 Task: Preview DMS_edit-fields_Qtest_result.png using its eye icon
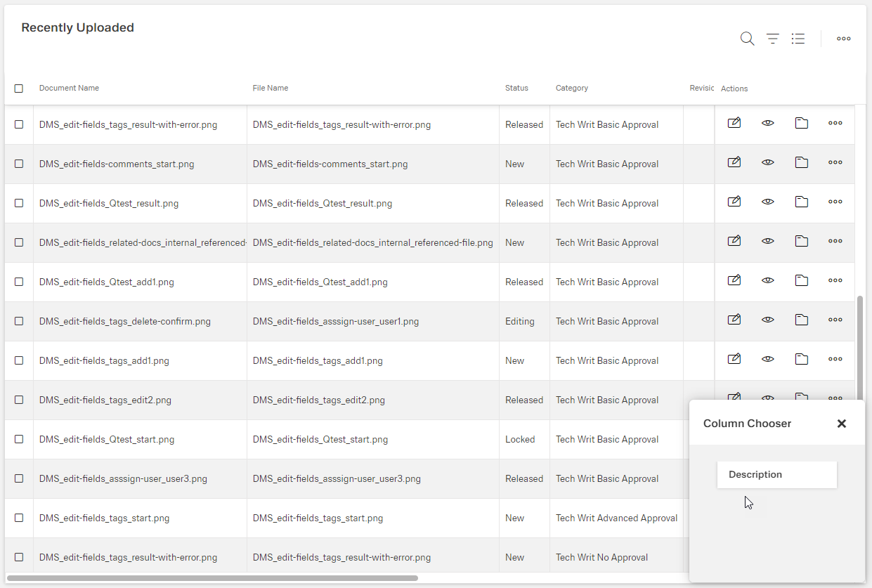[767, 202]
